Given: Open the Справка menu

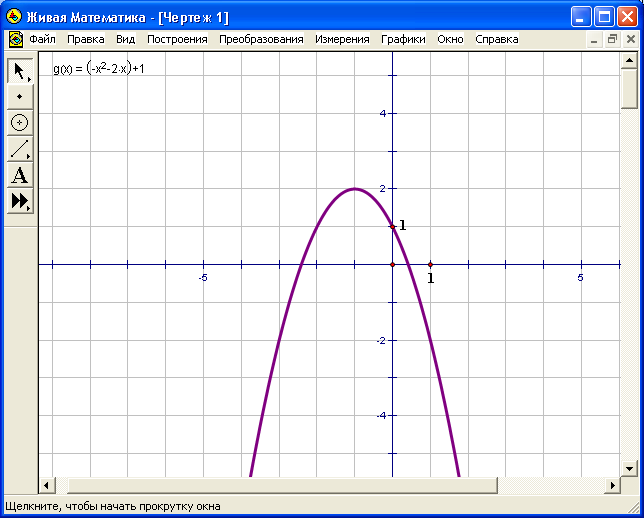Looking at the screenshot, I should [x=497, y=39].
